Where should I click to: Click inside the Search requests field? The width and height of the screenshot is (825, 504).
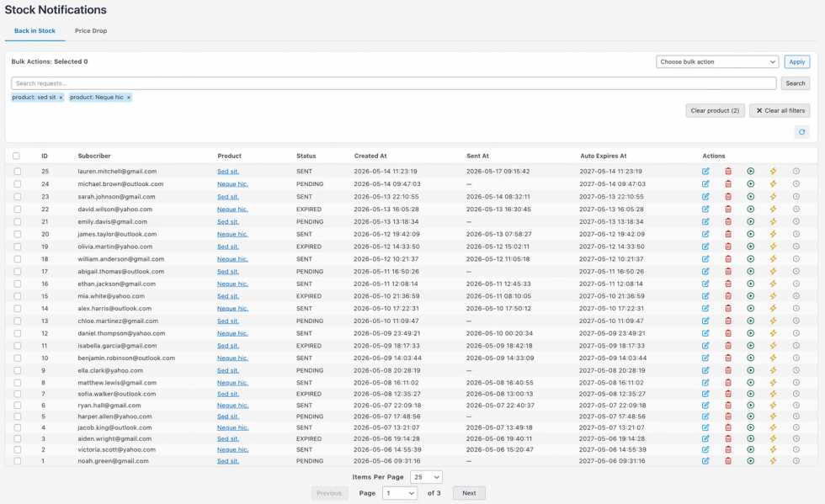click(x=392, y=82)
